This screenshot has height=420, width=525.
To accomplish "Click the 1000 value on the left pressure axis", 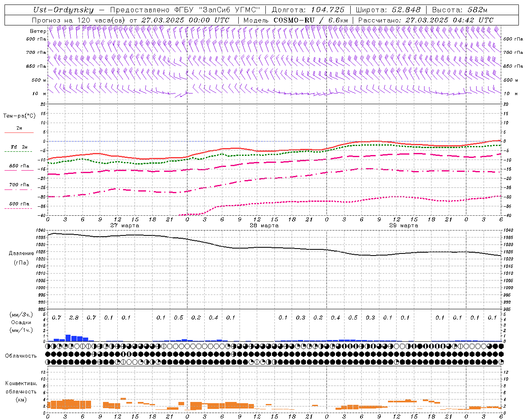I will click(x=41, y=288).
